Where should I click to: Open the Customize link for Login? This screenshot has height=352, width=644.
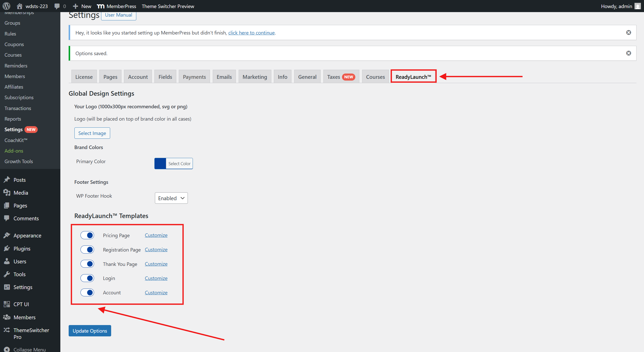(x=156, y=278)
